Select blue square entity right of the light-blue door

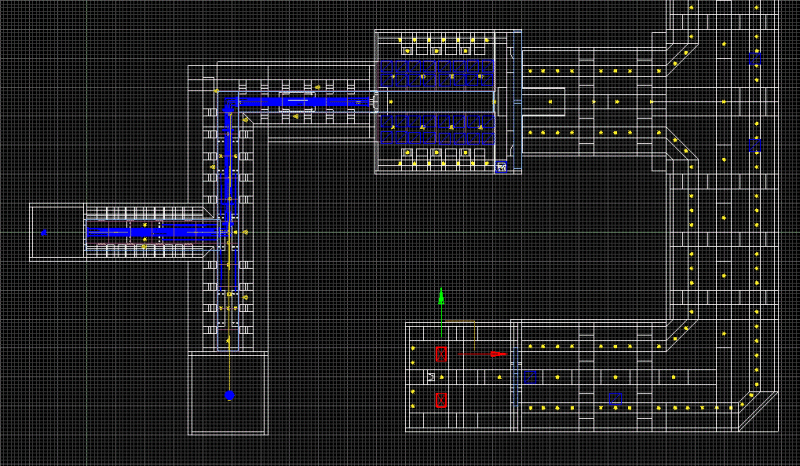[531, 377]
